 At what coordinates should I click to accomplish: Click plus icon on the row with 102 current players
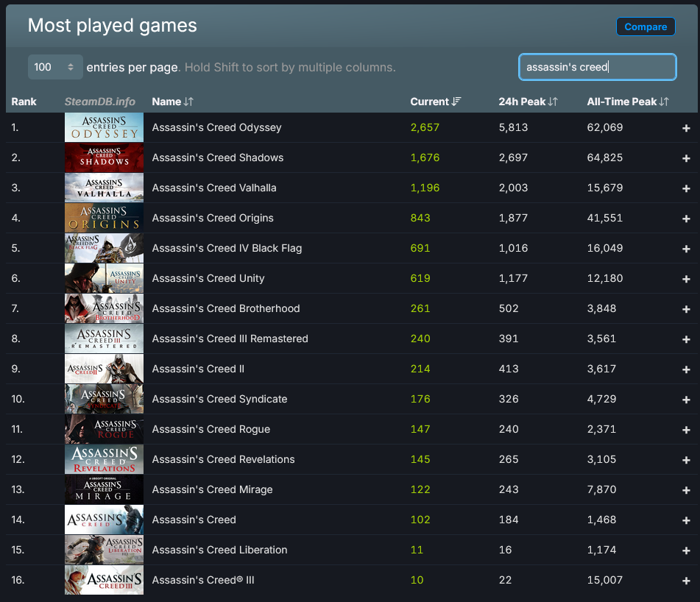pos(686,520)
